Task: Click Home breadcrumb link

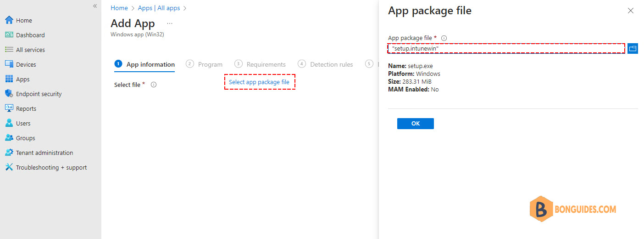Action: pyautogui.click(x=119, y=8)
